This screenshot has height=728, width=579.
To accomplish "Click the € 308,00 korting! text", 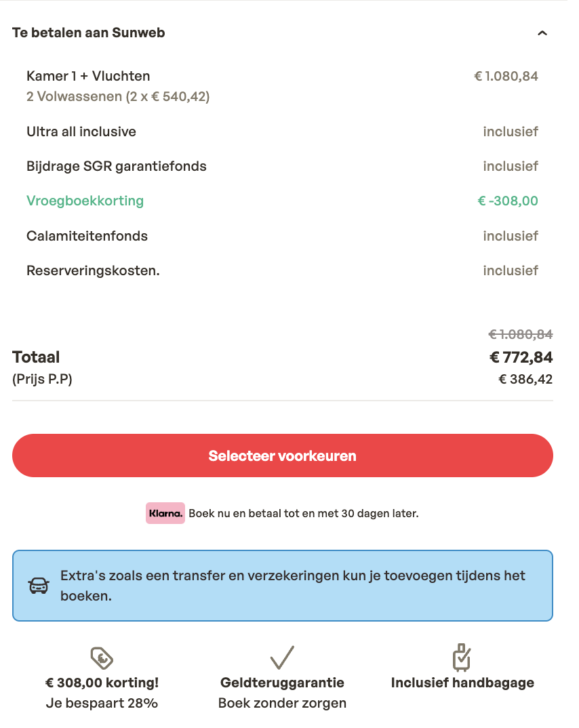I will tap(102, 683).
